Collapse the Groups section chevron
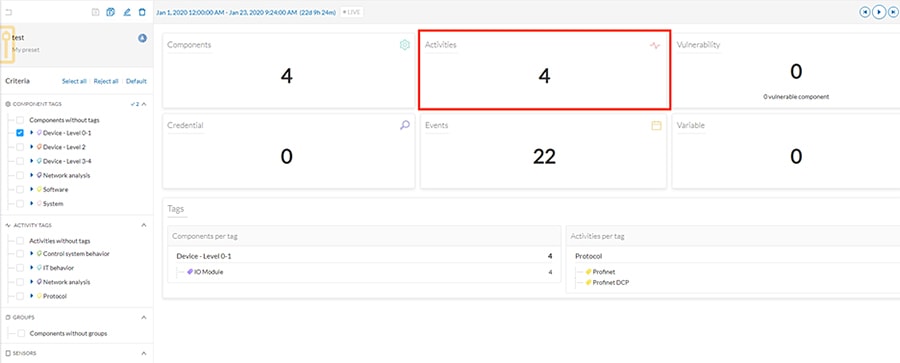The image size is (900, 363). tap(144, 317)
